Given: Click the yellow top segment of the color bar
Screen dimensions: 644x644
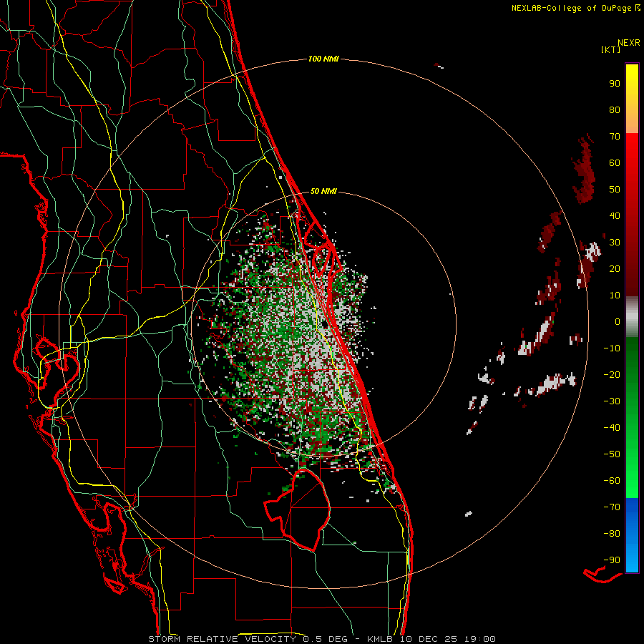Looking at the screenshot, I should [632, 99].
